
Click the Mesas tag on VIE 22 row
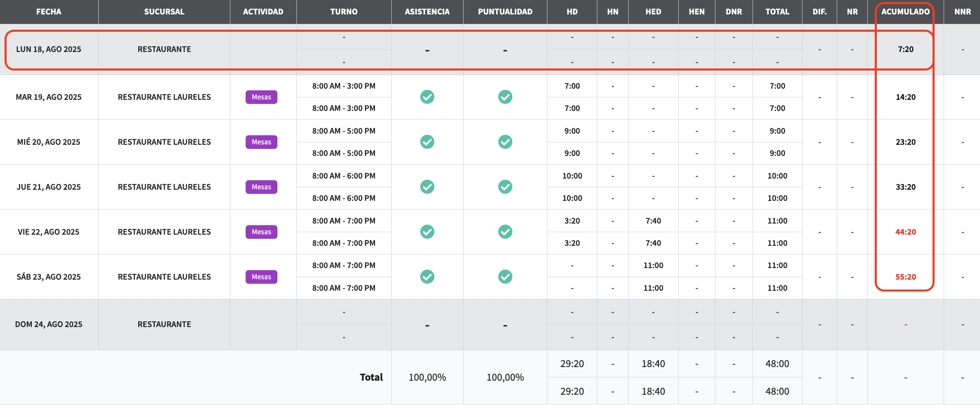pyautogui.click(x=261, y=232)
